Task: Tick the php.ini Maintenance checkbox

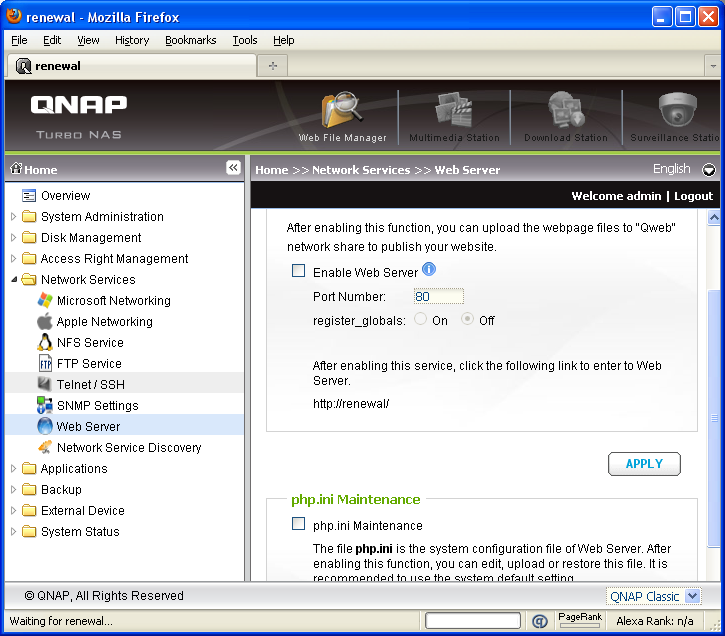Action: [x=298, y=524]
